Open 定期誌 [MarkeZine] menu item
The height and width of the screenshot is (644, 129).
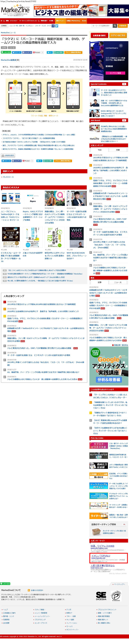[x=73, y=21]
